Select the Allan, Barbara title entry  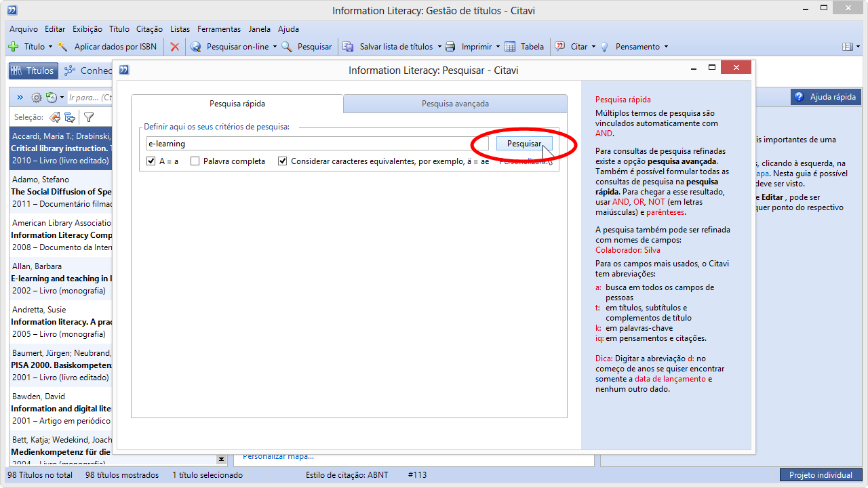60,279
